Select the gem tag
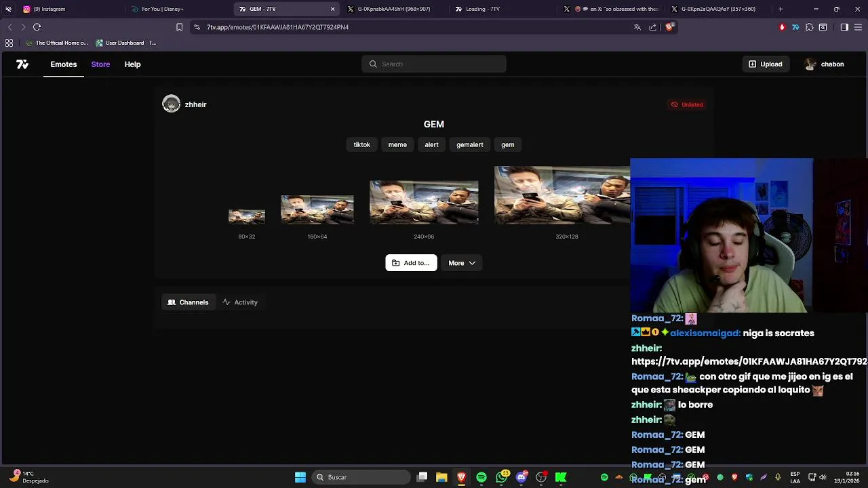 click(507, 144)
